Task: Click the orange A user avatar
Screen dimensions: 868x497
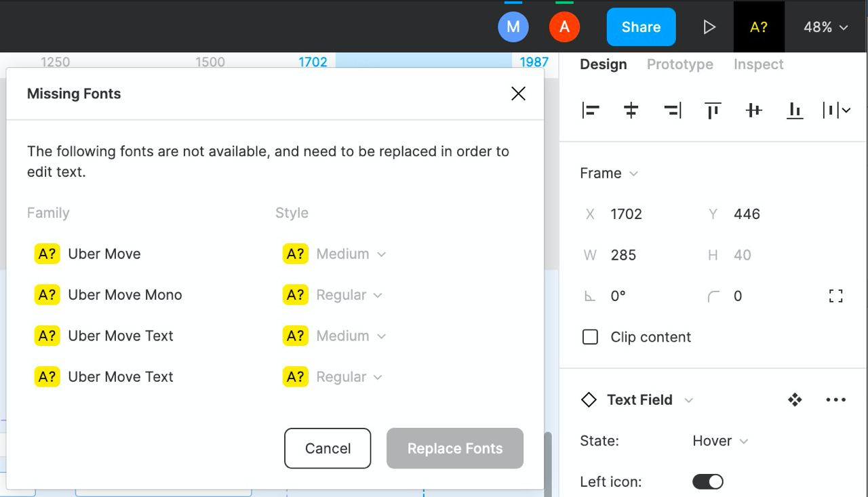Action: click(x=564, y=27)
